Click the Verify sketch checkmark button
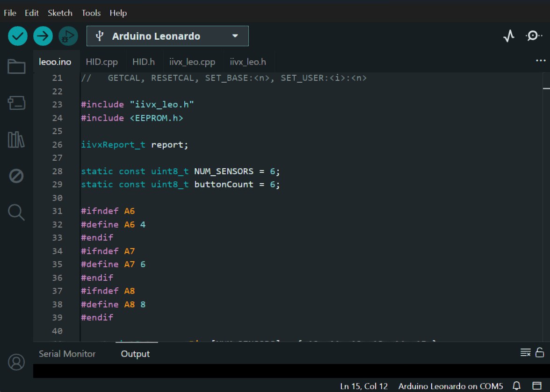550x392 pixels. point(18,36)
